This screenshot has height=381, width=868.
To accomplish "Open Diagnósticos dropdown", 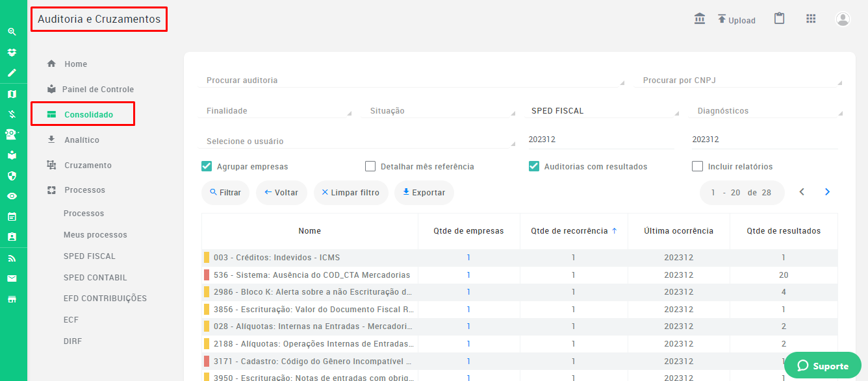I will (766, 110).
